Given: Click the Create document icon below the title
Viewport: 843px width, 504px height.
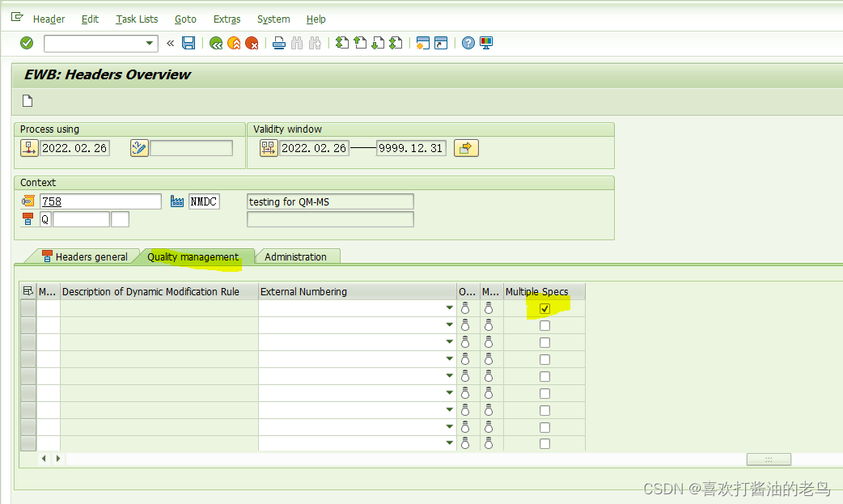Looking at the screenshot, I should [27, 100].
